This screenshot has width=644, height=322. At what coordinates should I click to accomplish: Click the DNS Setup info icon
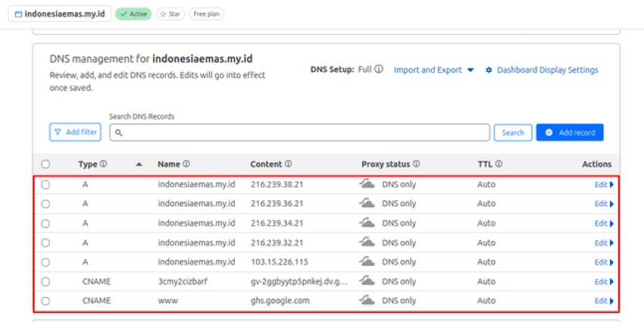[379, 69]
